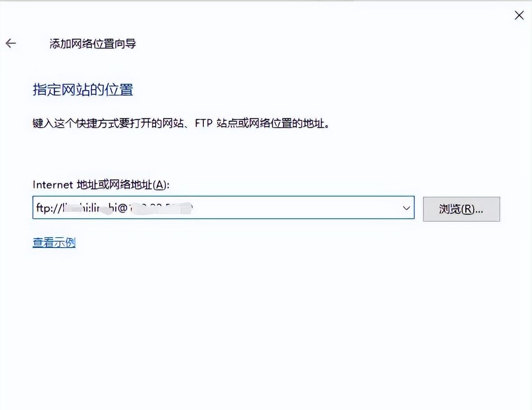This screenshot has height=410, width=532.
Task: Click the instruction text mentioning FTP 站点
Action: (180, 123)
